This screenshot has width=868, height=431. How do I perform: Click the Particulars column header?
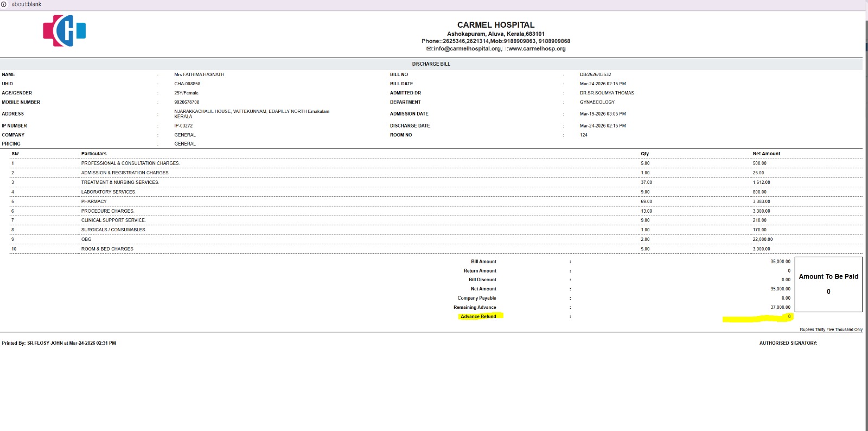(94, 154)
